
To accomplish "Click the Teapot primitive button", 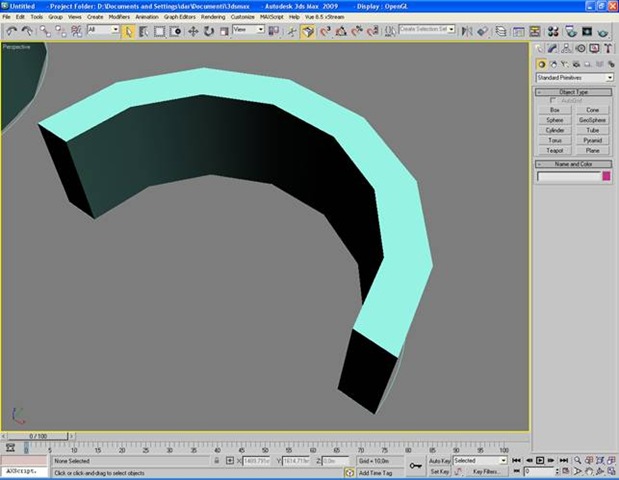I will coord(555,150).
